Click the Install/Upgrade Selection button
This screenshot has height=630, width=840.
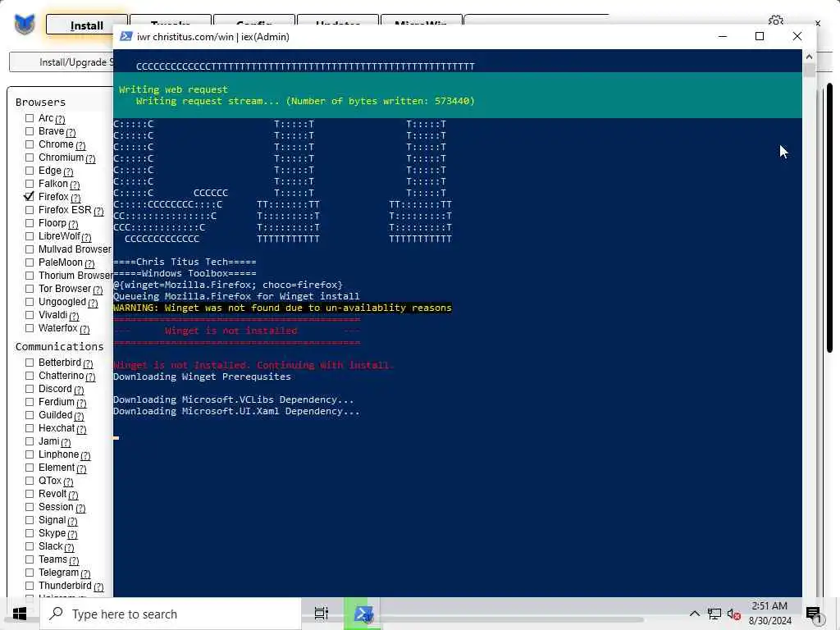pyautogui.click(x=61, y=62)
